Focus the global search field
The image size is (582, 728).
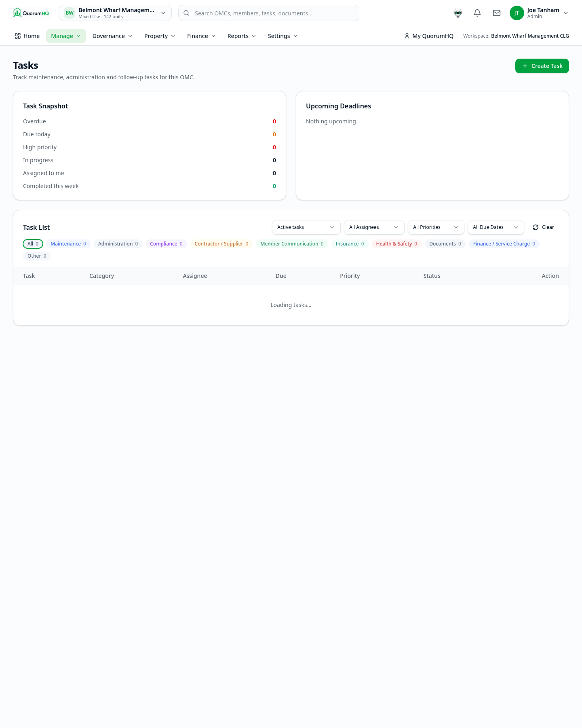pyautogui.click(x=269, y=13)
